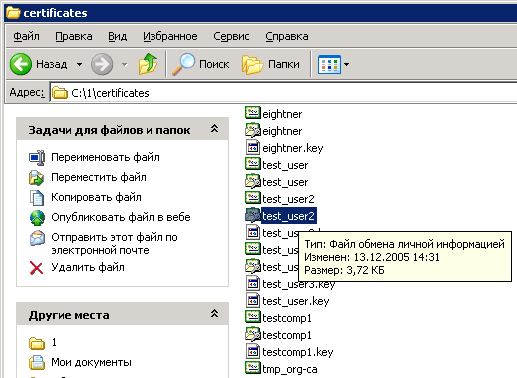The width and height of the screenshot is (517, 378).
Task: Select the test_user.key file
Action: point(287,301)
